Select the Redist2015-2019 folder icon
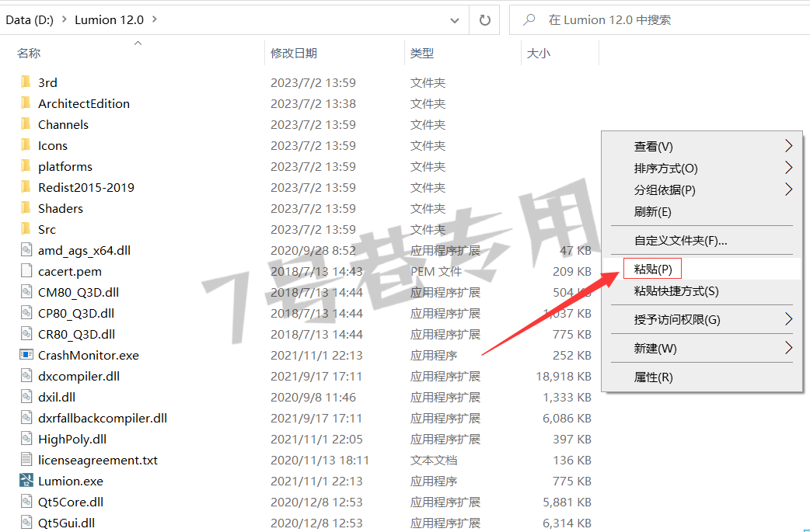This screenshot has width=810, height=532. [26, 187]
